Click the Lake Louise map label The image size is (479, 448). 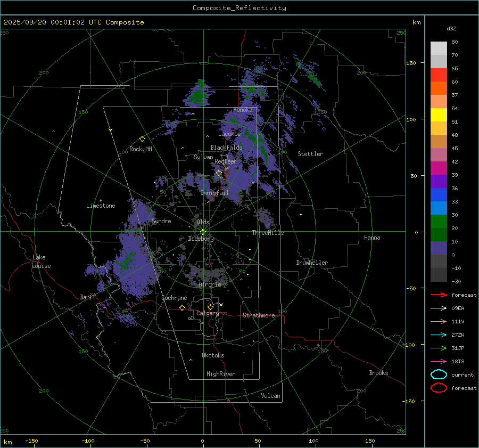pyautogui.click(x=42, y=262)
